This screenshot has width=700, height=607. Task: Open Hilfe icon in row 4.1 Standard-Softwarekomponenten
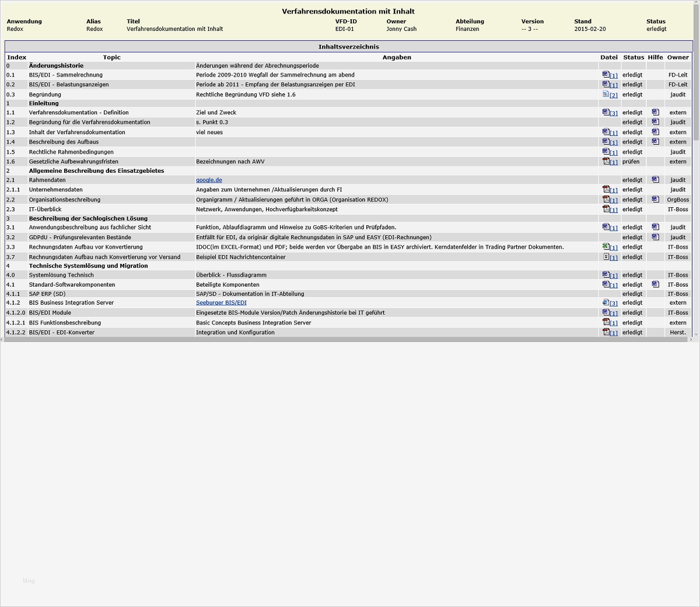[x=655, y=284]
